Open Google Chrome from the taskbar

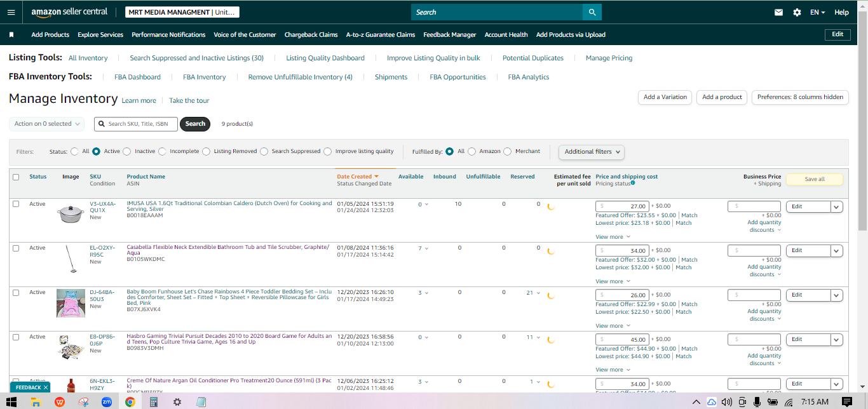[130, 401]
